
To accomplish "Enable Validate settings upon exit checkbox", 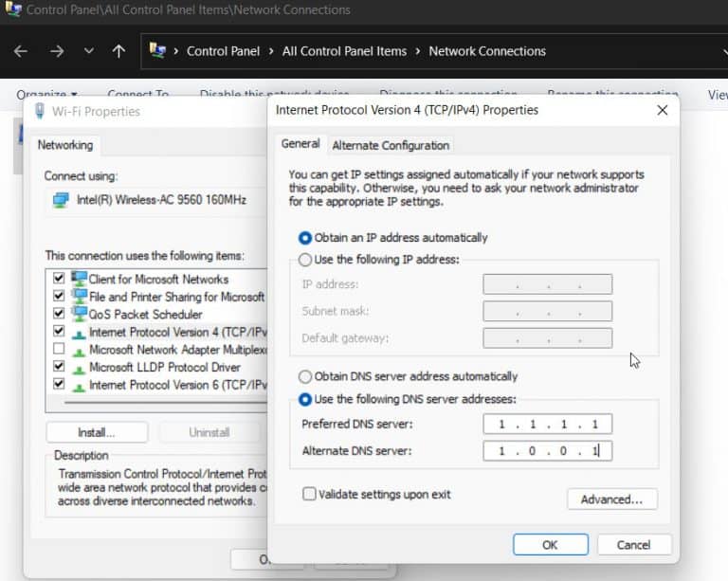I will 309,494.
